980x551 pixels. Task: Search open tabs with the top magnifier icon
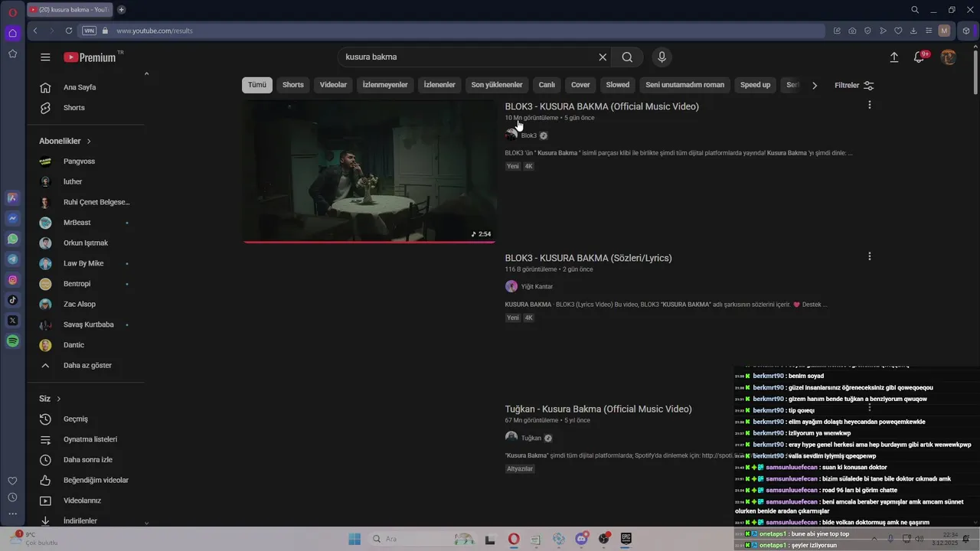click(915, 10)
